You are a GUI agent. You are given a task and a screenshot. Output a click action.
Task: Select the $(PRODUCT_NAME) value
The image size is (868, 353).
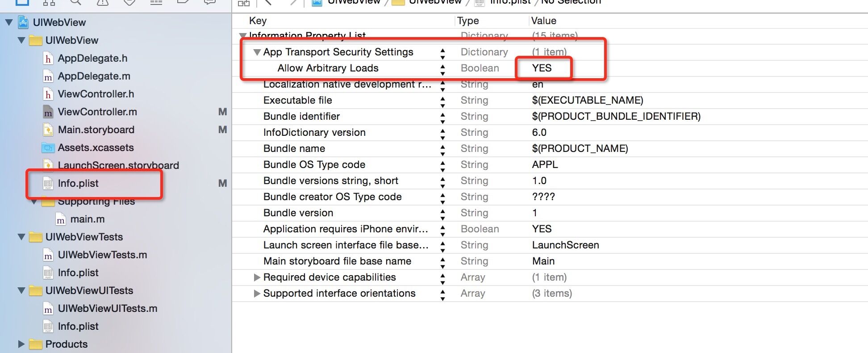pos(580,148)
